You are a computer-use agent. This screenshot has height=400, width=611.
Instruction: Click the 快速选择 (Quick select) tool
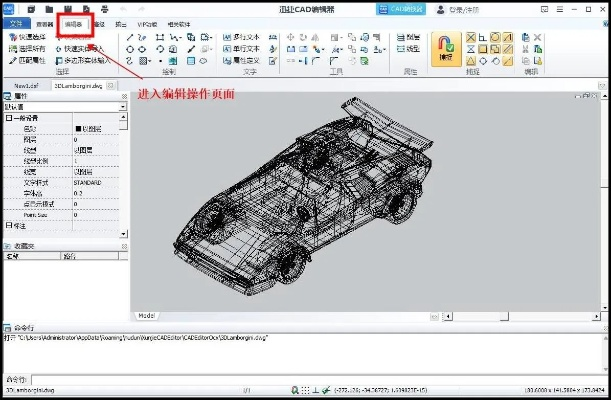click(28, 36)
